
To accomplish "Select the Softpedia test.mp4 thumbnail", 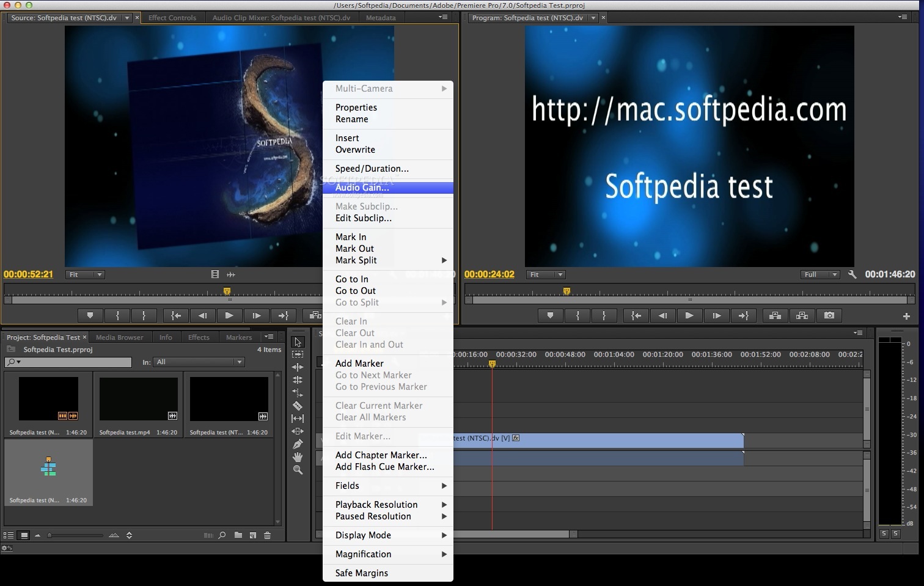I will point(138,400).
